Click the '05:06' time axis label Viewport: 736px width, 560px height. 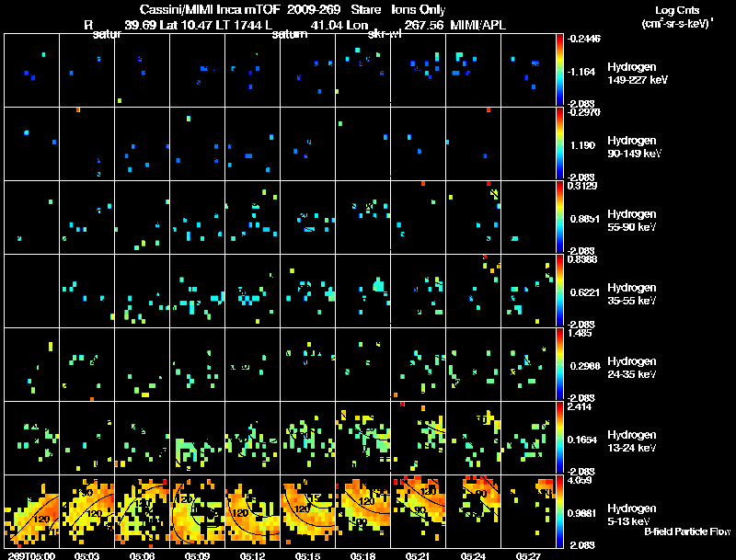(143, 556)
